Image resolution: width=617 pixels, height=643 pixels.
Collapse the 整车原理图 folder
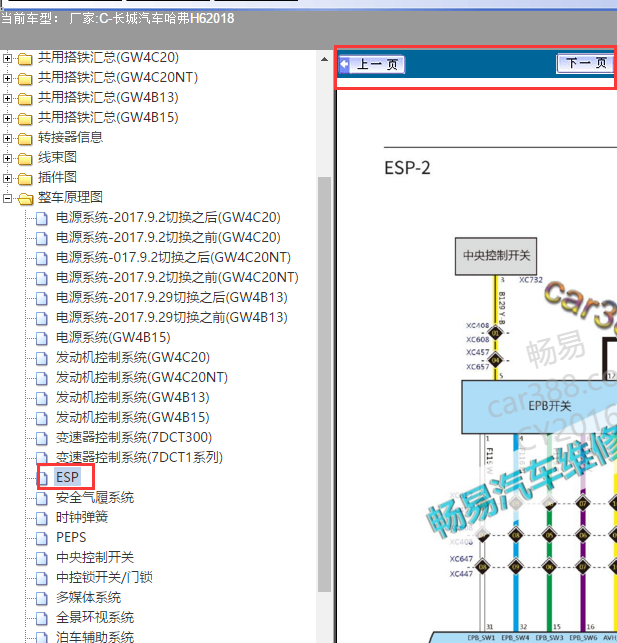point(7,198)
